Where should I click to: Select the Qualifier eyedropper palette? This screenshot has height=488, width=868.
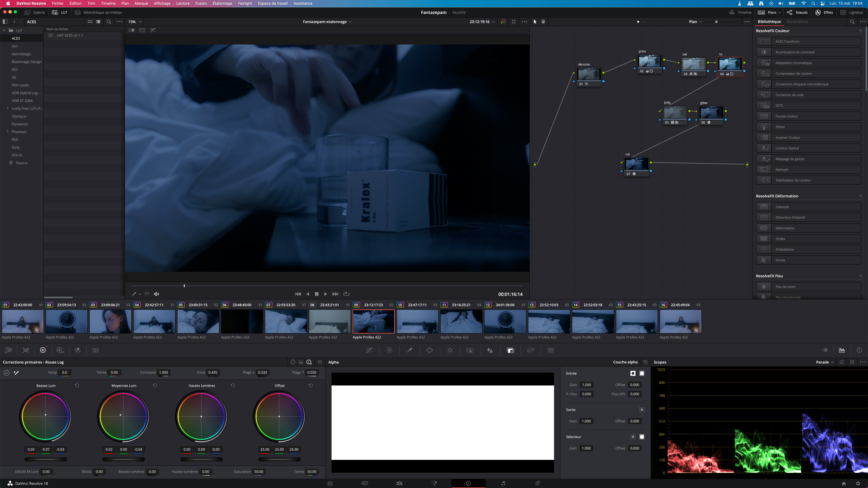tap(409, 350)
